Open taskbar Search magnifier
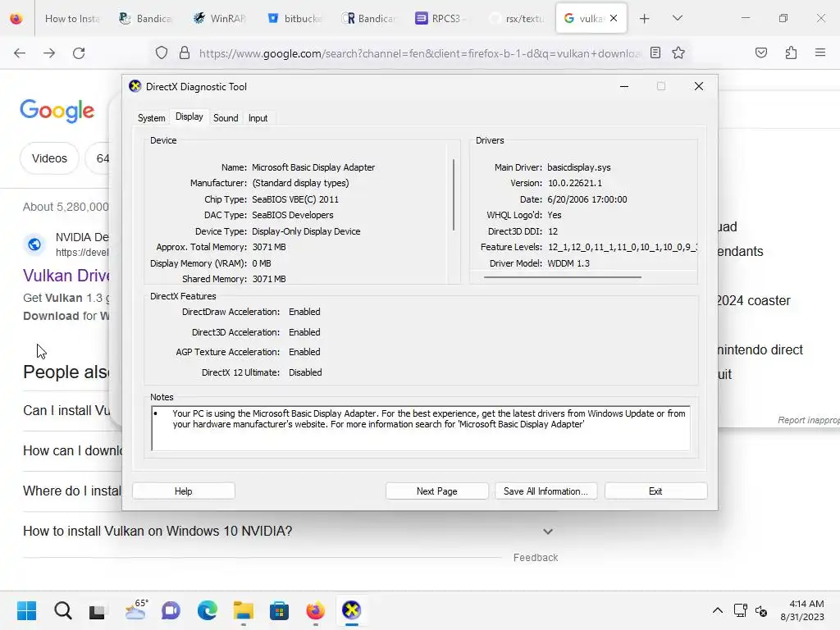 [x=62, y=610]
